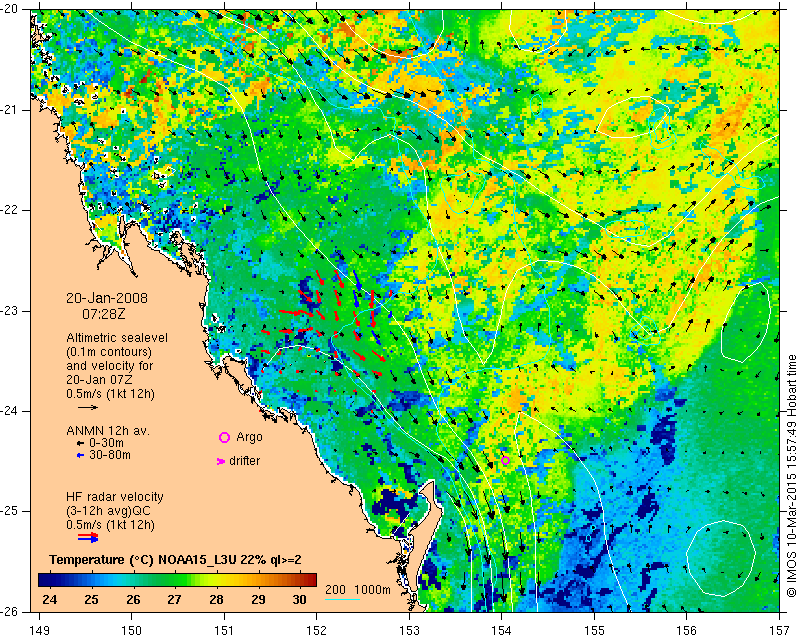Click the cyan 200m contour line sample
The image size is (800, 640).
pyautogui.click(x=343, y=599)
